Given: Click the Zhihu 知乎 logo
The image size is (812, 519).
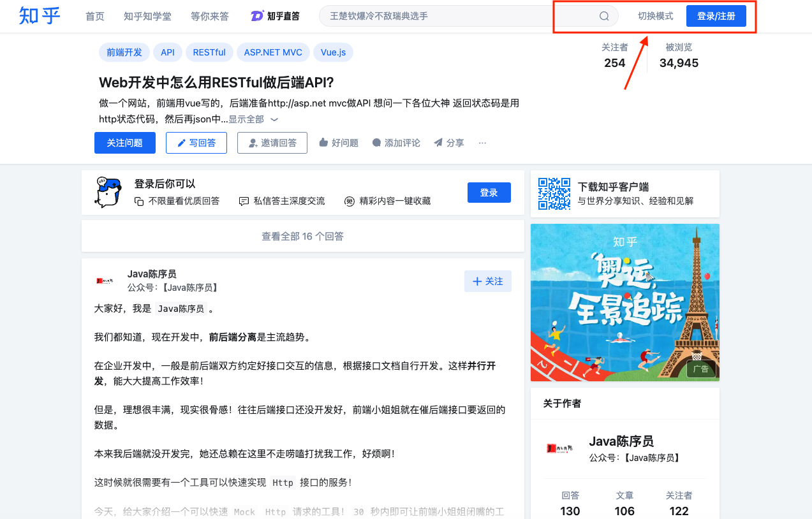Looking at the screenshot, I should point(40,16).
